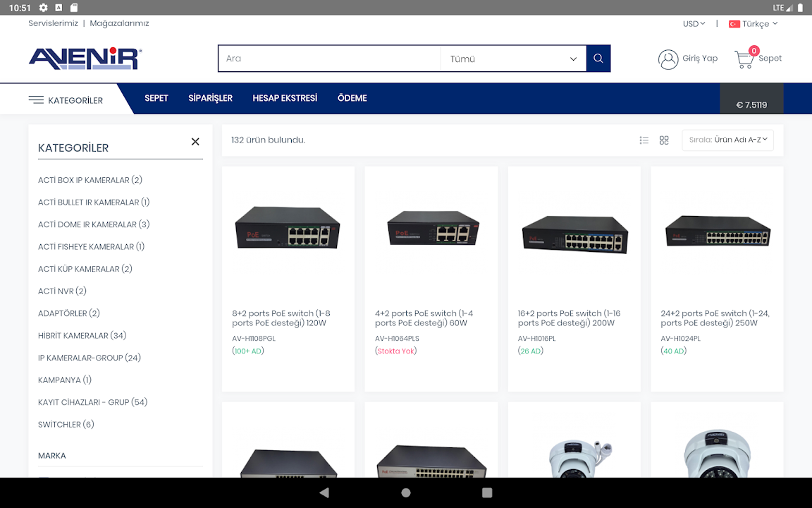
Task: Open the Mağazalarımız link
Action: pyautogui.click(x=119, y=23)
